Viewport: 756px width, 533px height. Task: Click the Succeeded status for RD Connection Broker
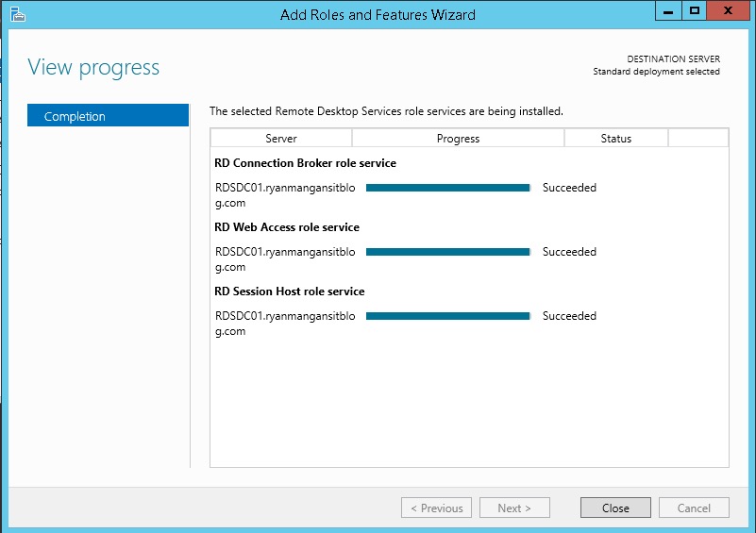click(x=569, y=188)
